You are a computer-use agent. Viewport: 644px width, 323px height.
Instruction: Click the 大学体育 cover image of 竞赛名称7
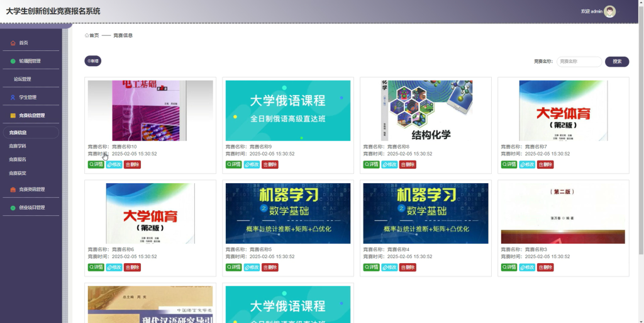[x=563, y=111]
